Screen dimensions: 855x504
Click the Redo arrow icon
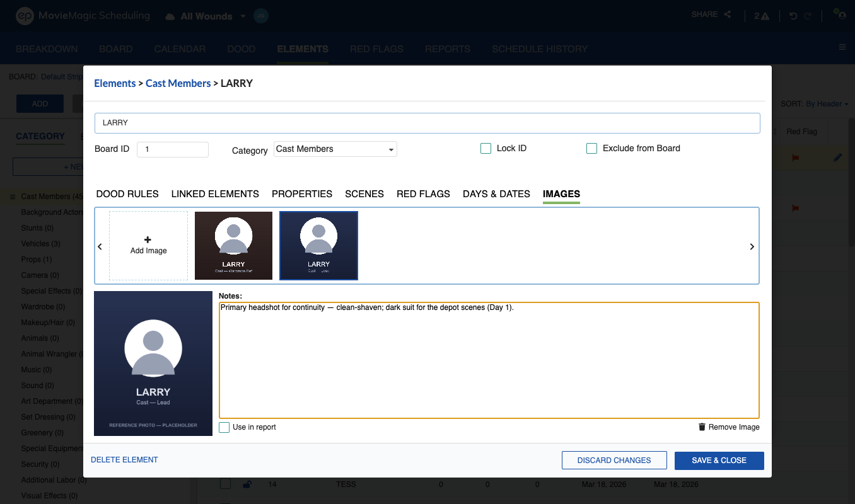point(808,16)
